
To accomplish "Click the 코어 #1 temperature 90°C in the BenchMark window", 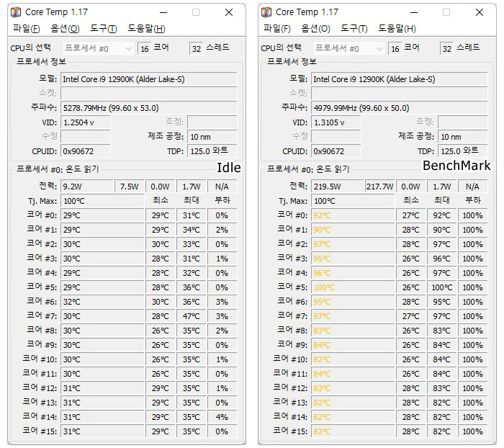I will [353, 230].
